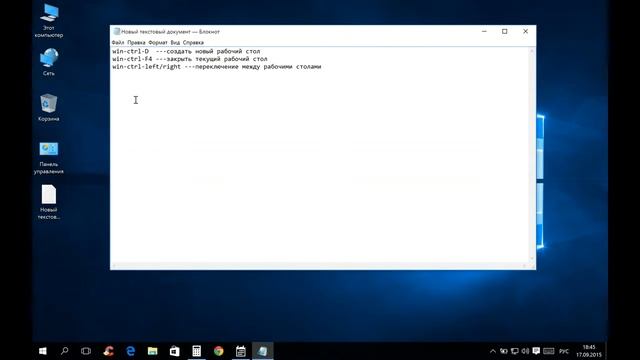Open Этот компьютер desktop icon
The image size is (640, 360).
tap(49, 20)
